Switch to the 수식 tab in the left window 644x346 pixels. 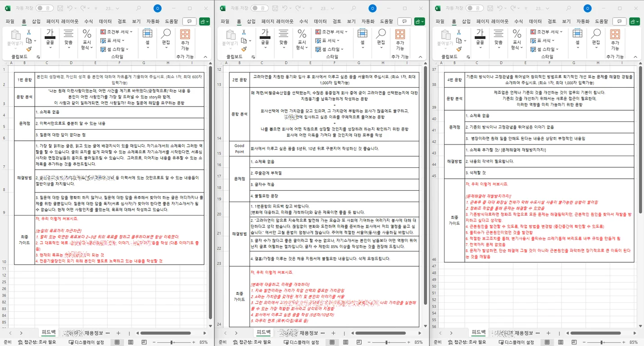89,21
